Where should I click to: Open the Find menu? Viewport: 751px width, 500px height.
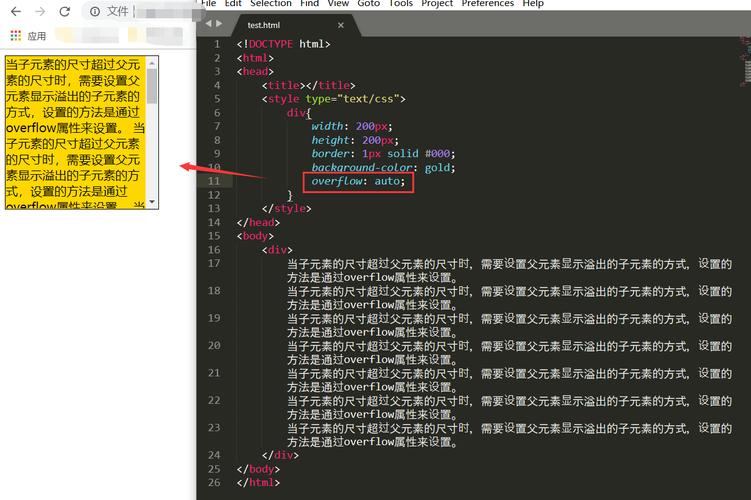(309, 3)
